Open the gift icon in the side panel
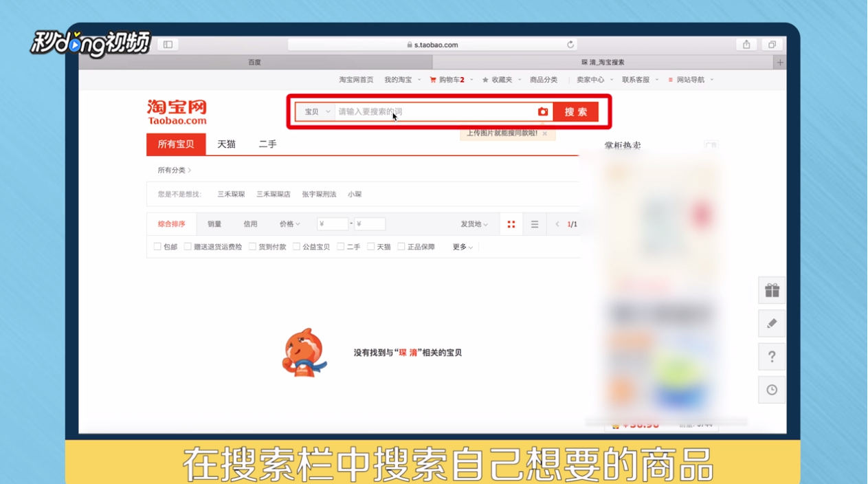The image size is (868, 484). tap(772, 290)
